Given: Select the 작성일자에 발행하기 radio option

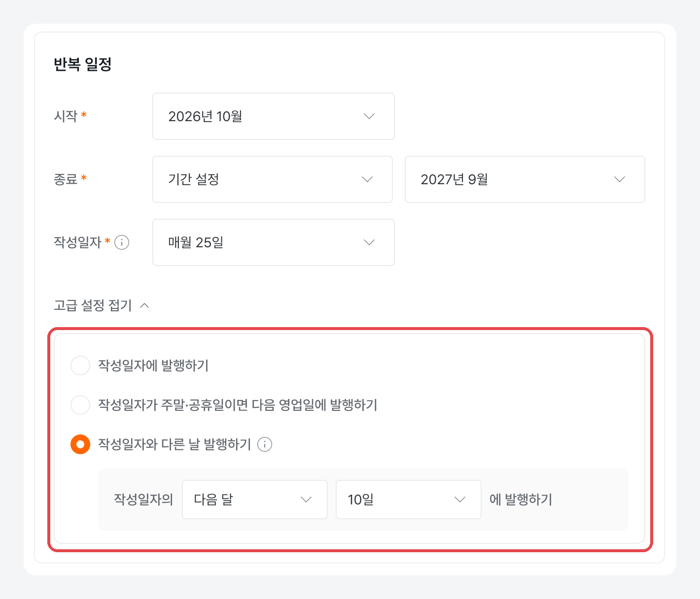Looking at the screenshot, I should pos(80,366).
